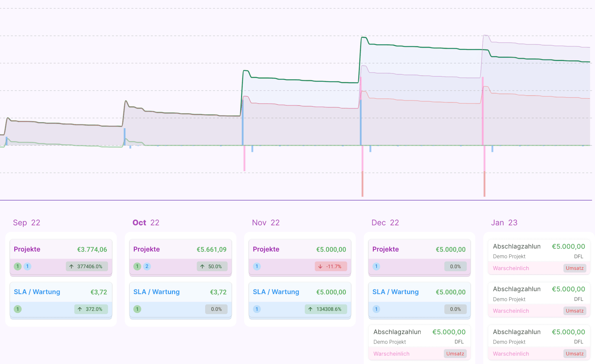Open the Nov 22 Projekte card title
Viewport: 595px width, 364px height.
266,249
